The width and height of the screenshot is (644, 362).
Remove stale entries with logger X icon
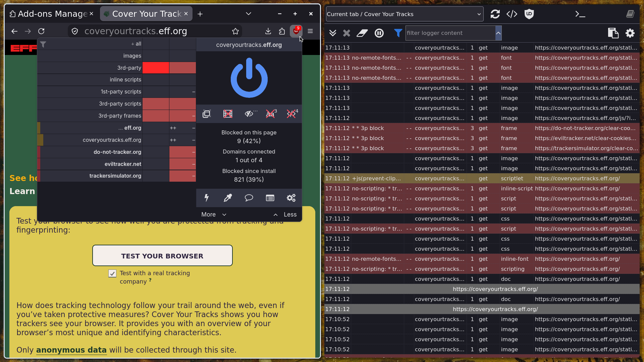pos(346,33)
